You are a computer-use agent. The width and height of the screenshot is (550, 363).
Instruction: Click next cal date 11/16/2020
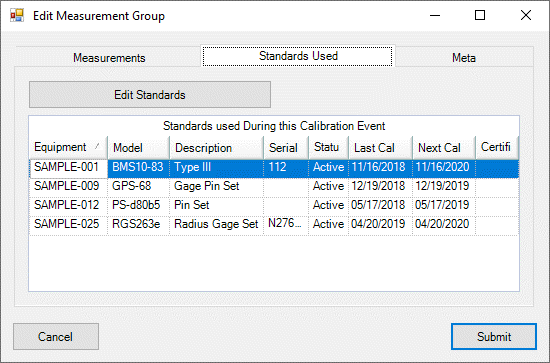[x=444, y=169]
